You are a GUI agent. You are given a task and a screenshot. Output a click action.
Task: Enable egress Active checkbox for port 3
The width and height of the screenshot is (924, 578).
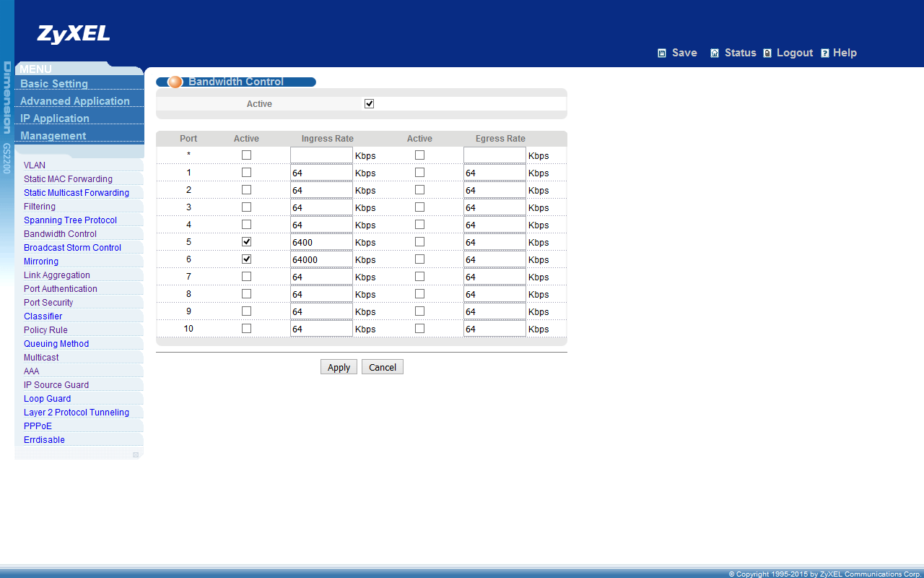click(x=419, y=207)
